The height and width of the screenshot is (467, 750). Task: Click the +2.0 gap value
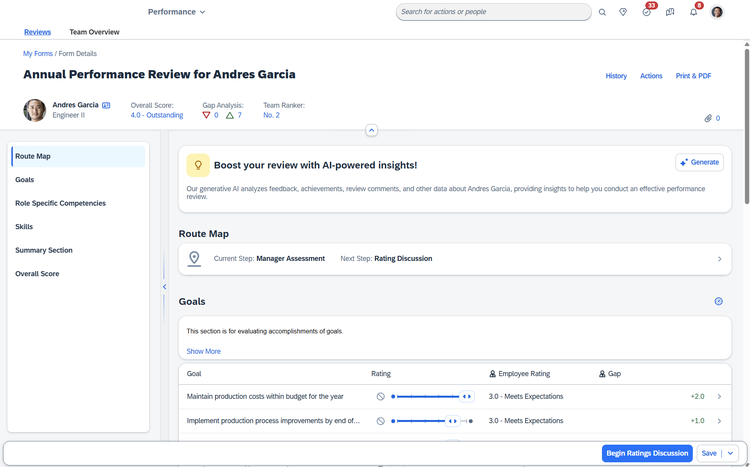coord(697,397)
